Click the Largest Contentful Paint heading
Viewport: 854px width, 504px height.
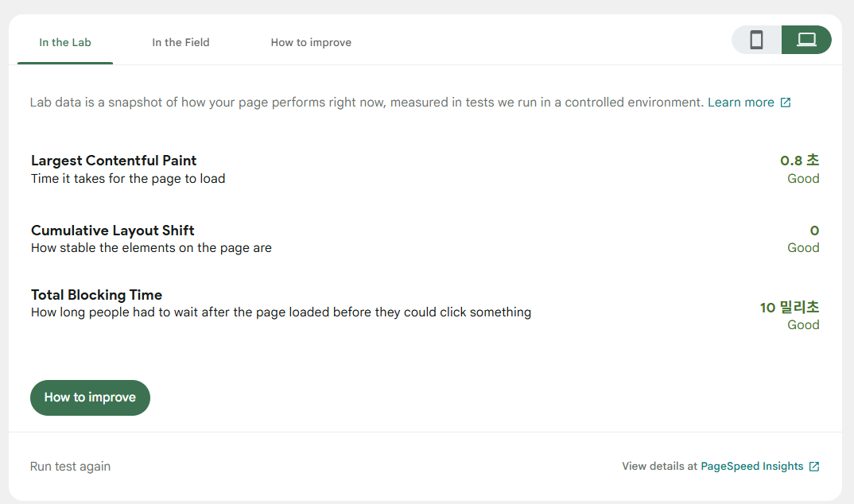point(114,161)
